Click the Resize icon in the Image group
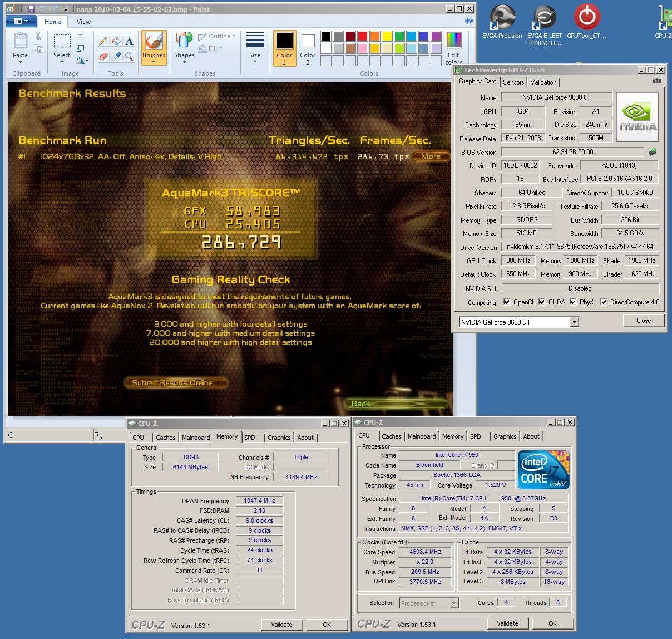Screen dimensions: 672x639 pyautogui.click(x=81, y=48)
